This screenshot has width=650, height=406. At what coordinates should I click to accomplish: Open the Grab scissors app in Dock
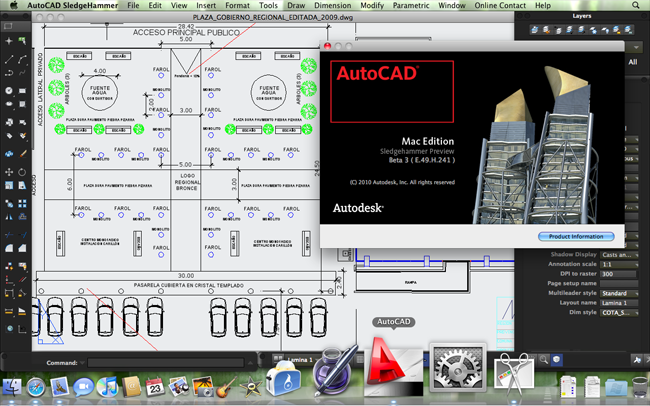[x=514, y=375]
